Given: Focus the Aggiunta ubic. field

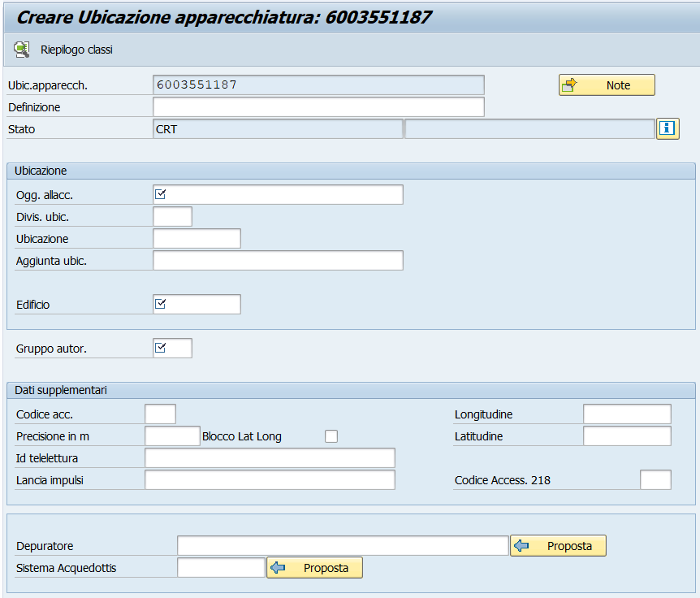Looking at the screenshot, I should click(278, 260).
